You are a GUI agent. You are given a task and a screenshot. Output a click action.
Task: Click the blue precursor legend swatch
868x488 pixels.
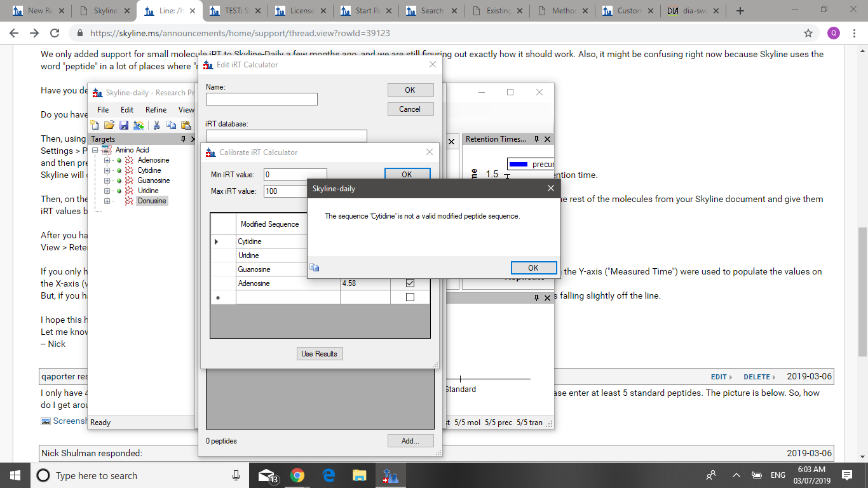(x=519, y=165)
